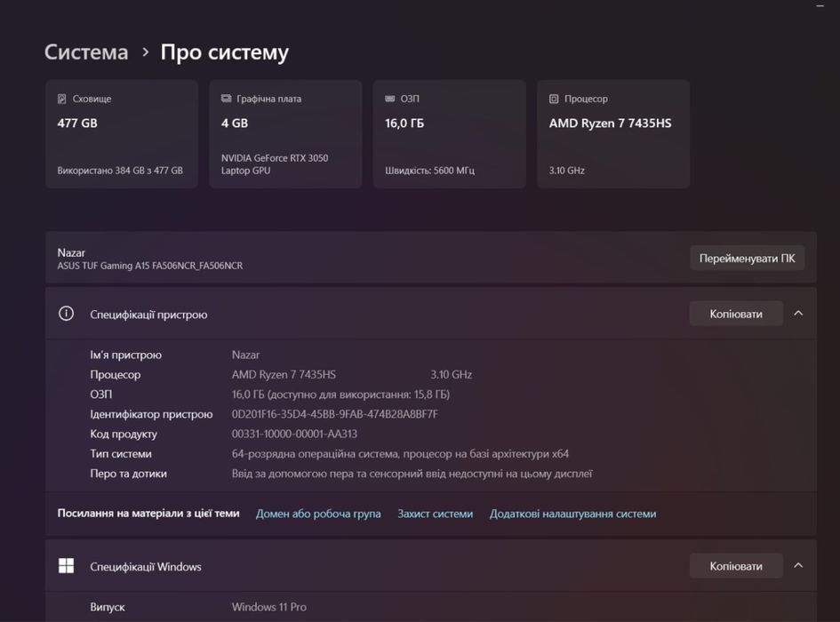Click the processor icon beside Процесор
The image size is (840, 622).
(x=554, y=99)
